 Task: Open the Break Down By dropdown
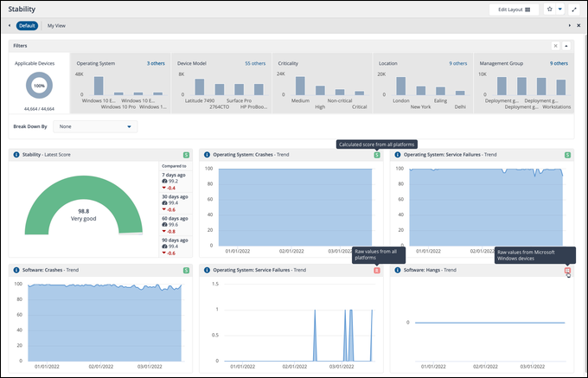(x=95, y=126)
